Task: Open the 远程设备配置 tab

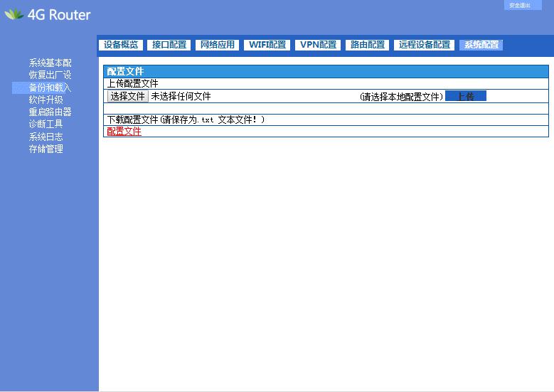Action: coord(425,45)
